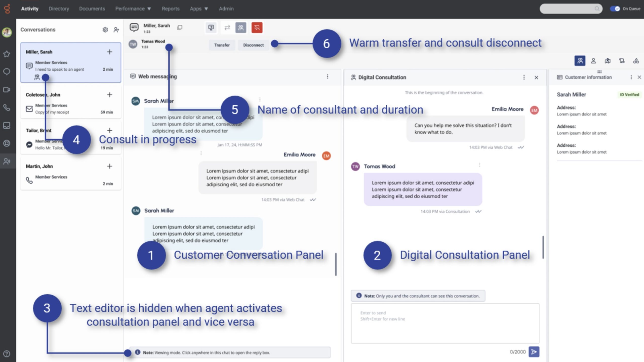Click the blind transfer arrows icon
644x362 pixels.
click(227, 28)
